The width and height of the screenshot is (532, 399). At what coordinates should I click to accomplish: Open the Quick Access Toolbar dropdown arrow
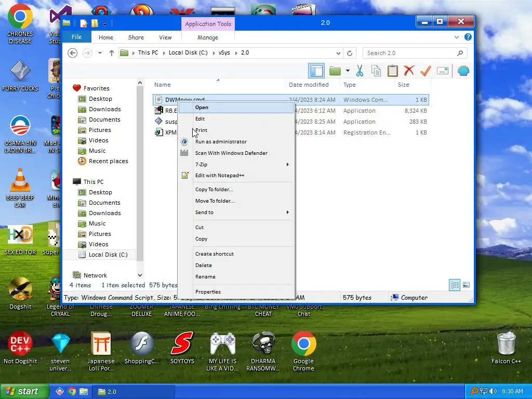click(105, 24)
